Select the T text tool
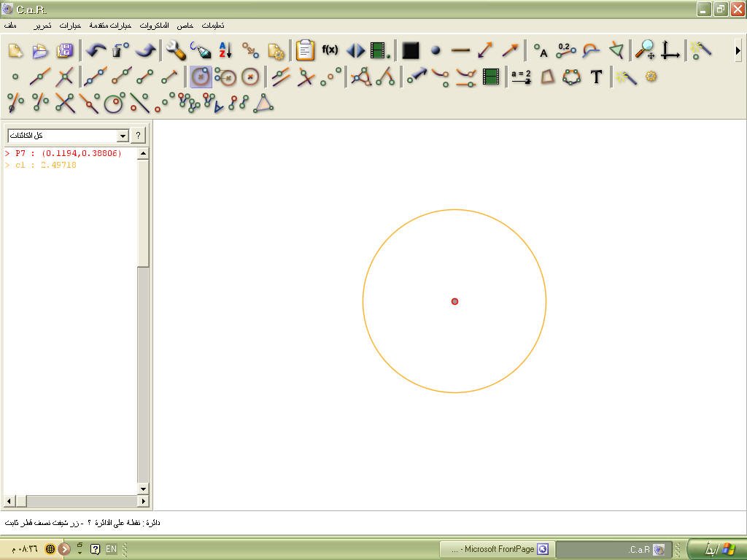This screenshot has width=747, height=560. coord(597,77)
